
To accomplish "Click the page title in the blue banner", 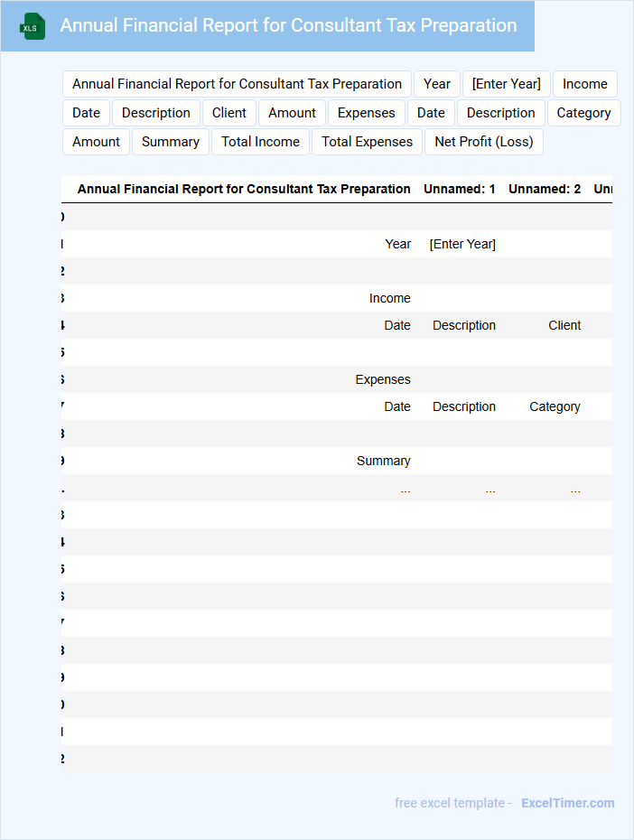I will 288,25.
